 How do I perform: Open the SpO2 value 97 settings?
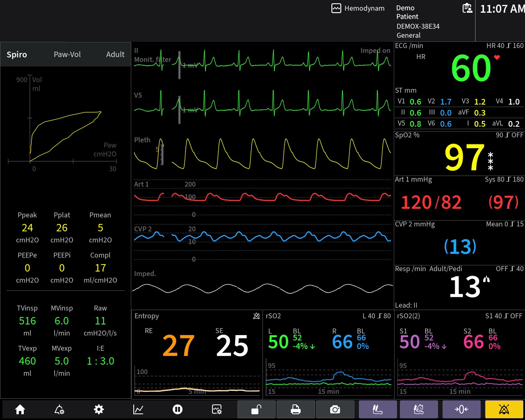tap(464, 157)
